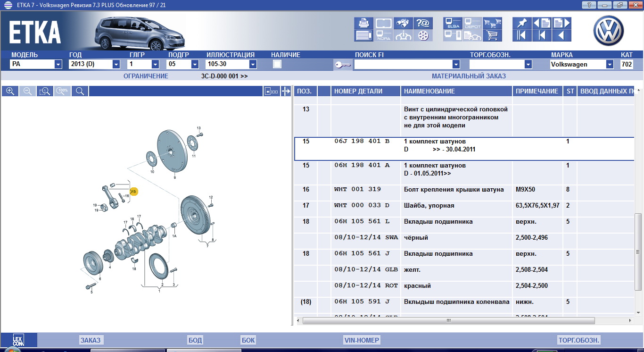Click the three shopping carts icon

[x=493, y=23]
